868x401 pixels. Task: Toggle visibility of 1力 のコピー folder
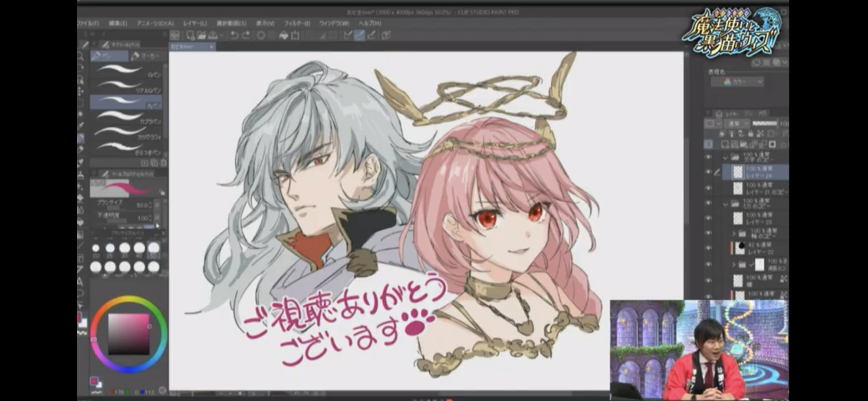(x=708, y=204)
